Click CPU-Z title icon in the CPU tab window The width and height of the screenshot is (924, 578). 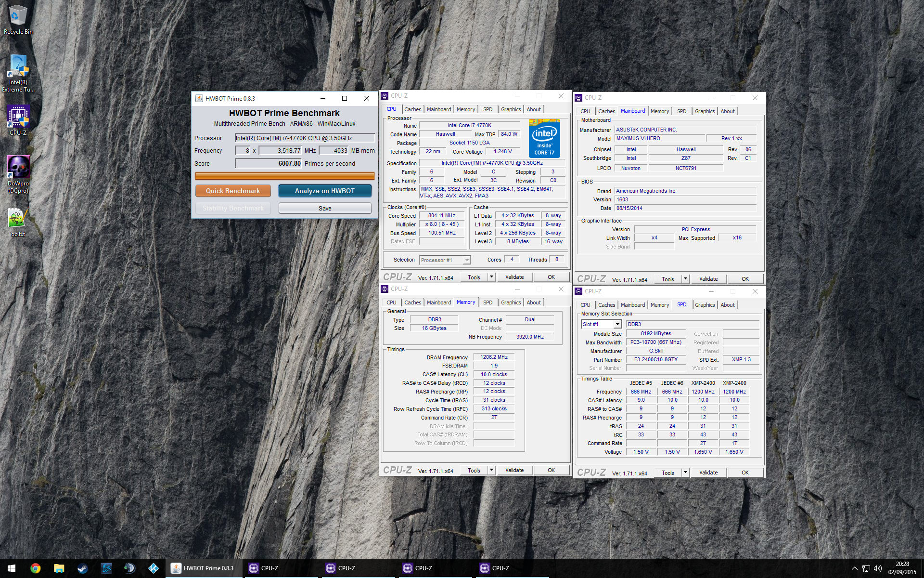pos(385,96)
